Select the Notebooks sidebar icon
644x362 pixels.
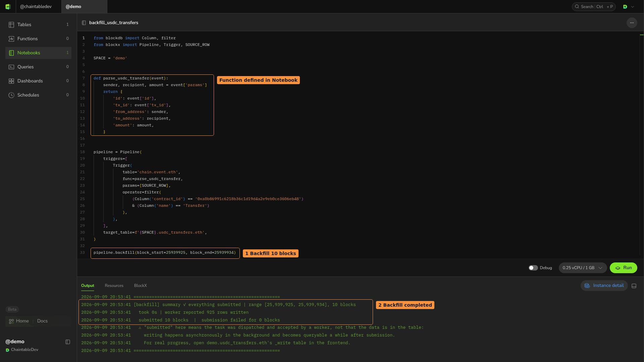(x=11, y=53)
